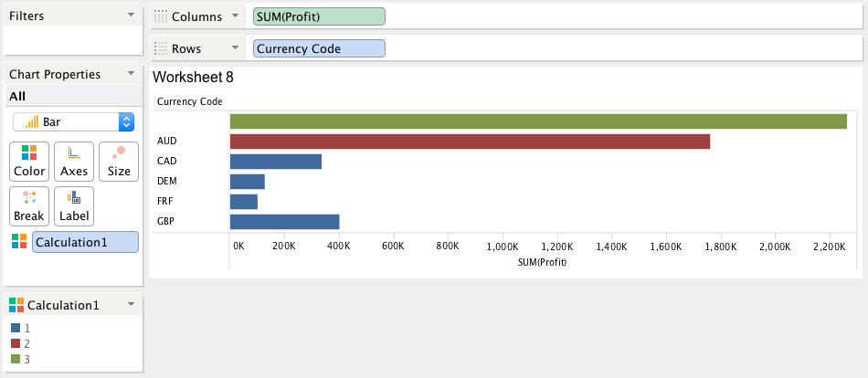Click the Calculation1 legend color icon
The height and width of the screenshot is (378, 868).
pos(16,305)
